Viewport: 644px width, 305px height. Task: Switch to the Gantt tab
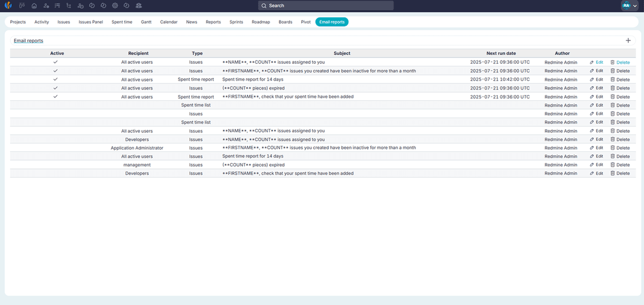pos(146,22)
